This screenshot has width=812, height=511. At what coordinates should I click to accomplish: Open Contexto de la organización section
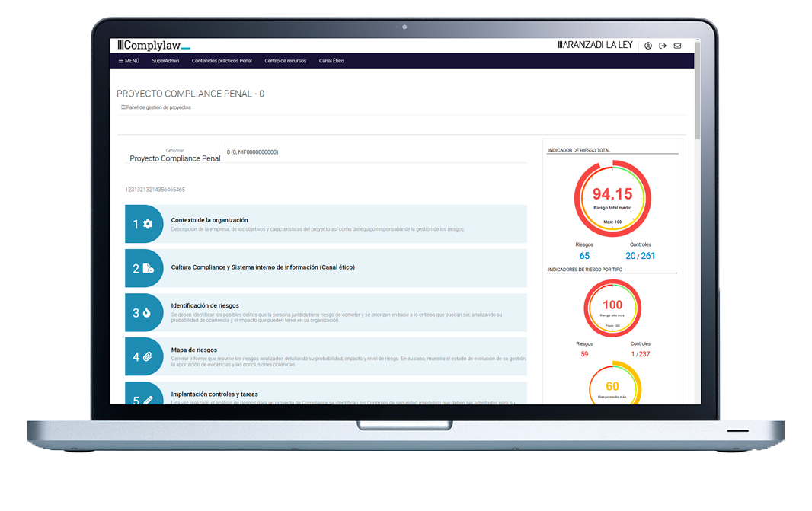point(209,220)
